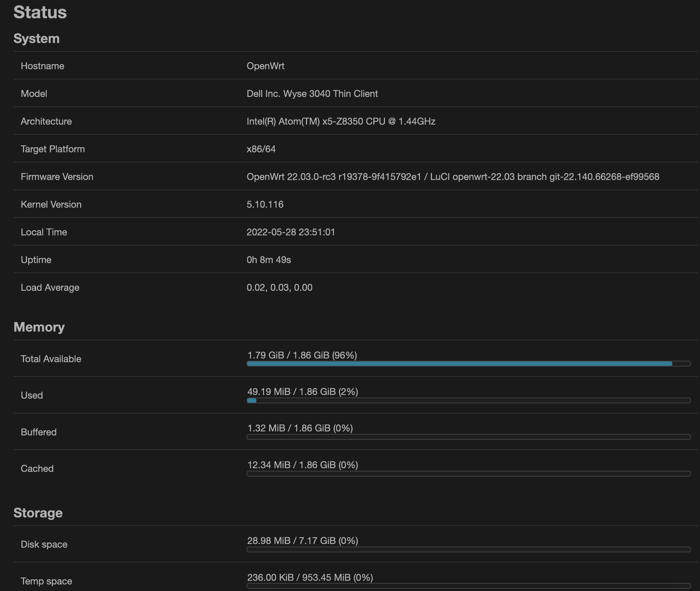This screenshot has height=591, width=700.
Task: Click the Used memory progress bar
Action: [468, 400]
